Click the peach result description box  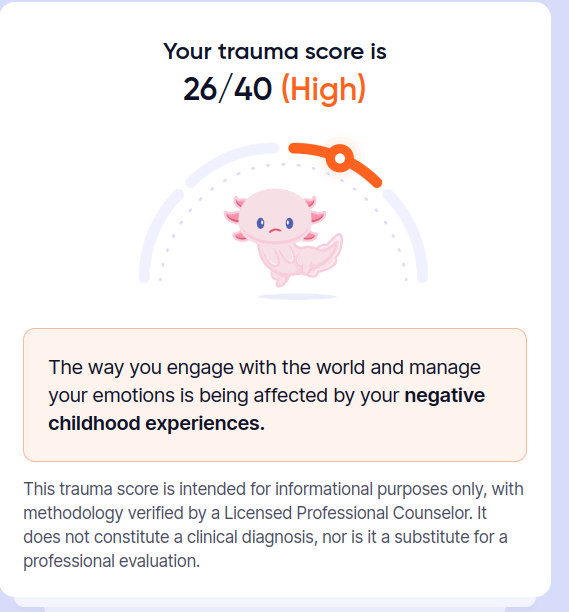275,395
